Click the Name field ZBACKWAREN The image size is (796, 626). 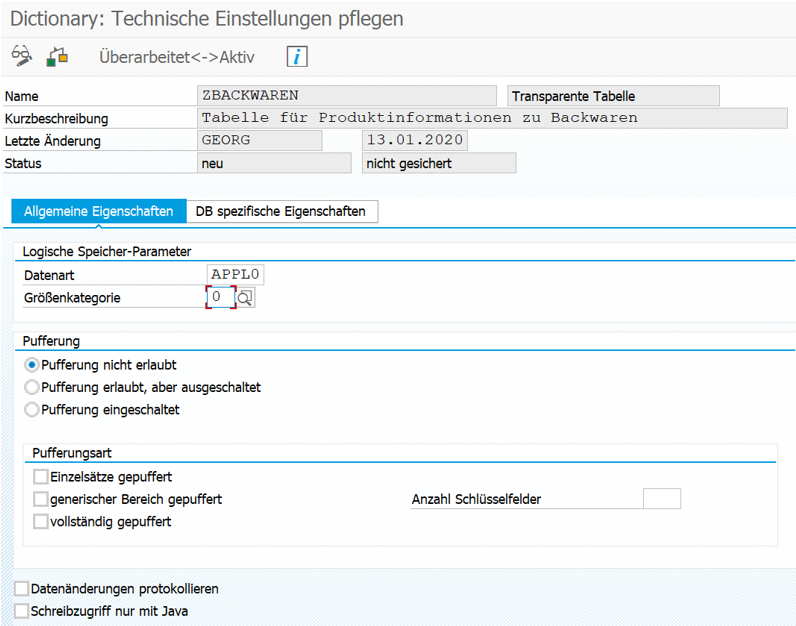[347, 95]
